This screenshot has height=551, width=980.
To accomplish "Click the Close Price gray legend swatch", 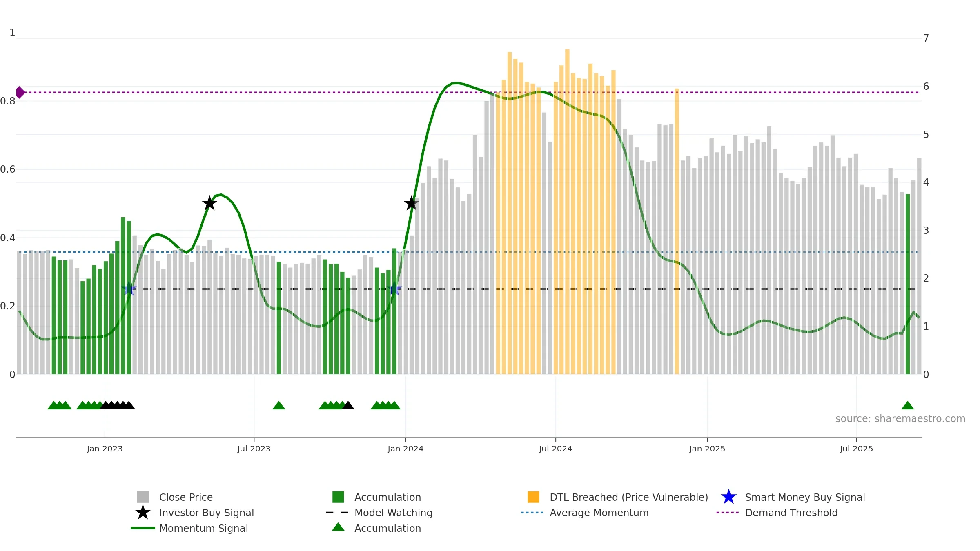I will 143,497.
